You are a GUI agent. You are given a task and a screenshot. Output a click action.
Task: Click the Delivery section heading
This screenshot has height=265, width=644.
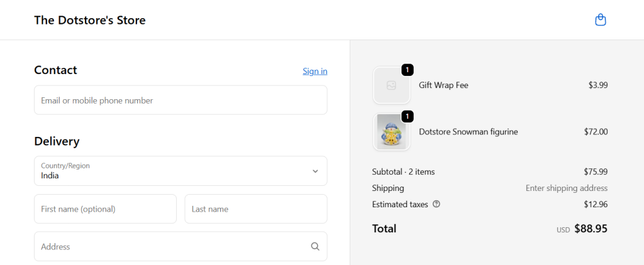[57, 141]
